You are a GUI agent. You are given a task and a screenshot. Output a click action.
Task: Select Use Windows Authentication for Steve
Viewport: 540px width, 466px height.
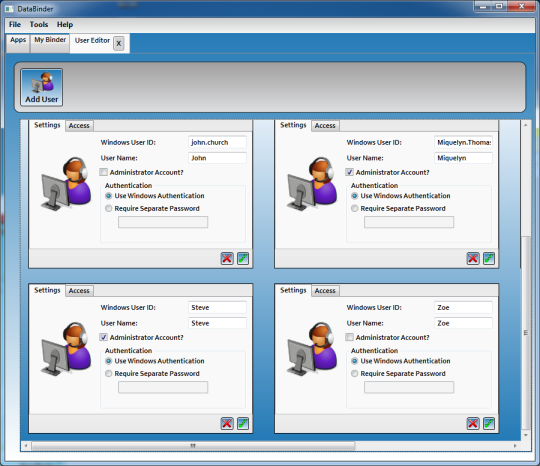[108, 361]
